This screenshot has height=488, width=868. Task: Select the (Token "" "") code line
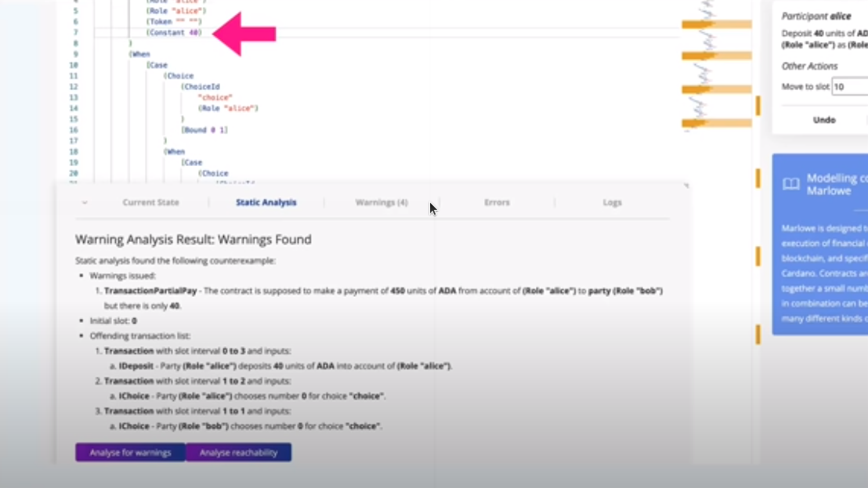[173, 22]
